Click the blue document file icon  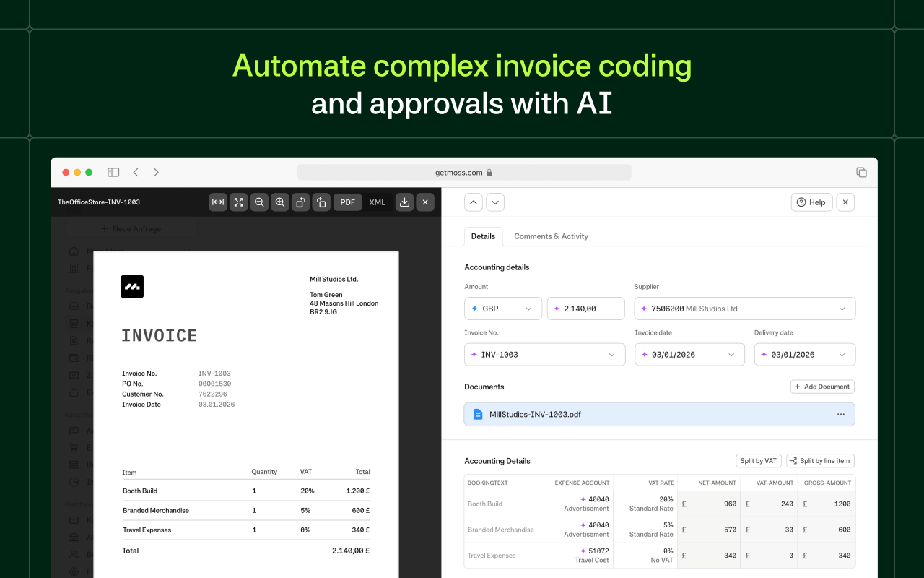[x=478, y=414]
